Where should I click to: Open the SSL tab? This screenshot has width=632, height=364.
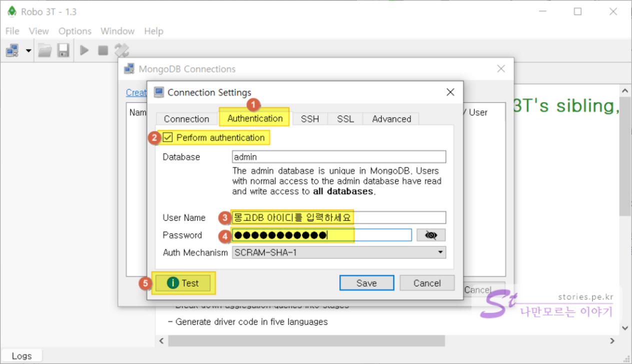point(345,119)
